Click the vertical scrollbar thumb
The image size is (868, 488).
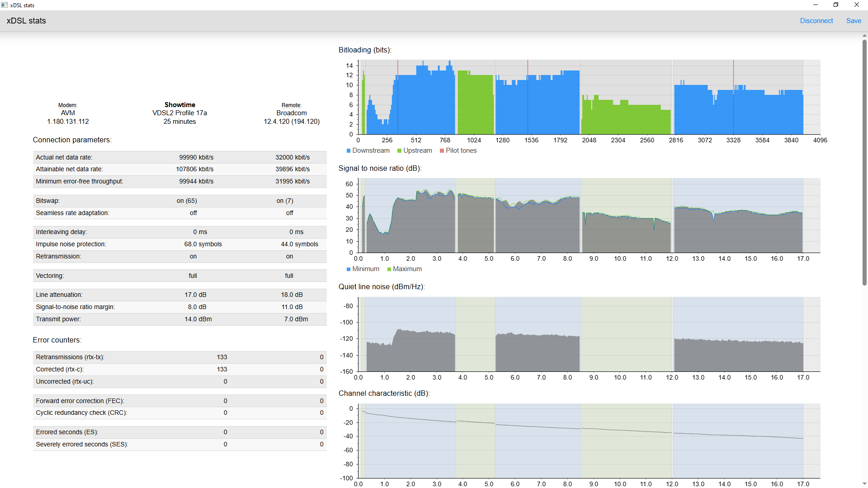864,163
